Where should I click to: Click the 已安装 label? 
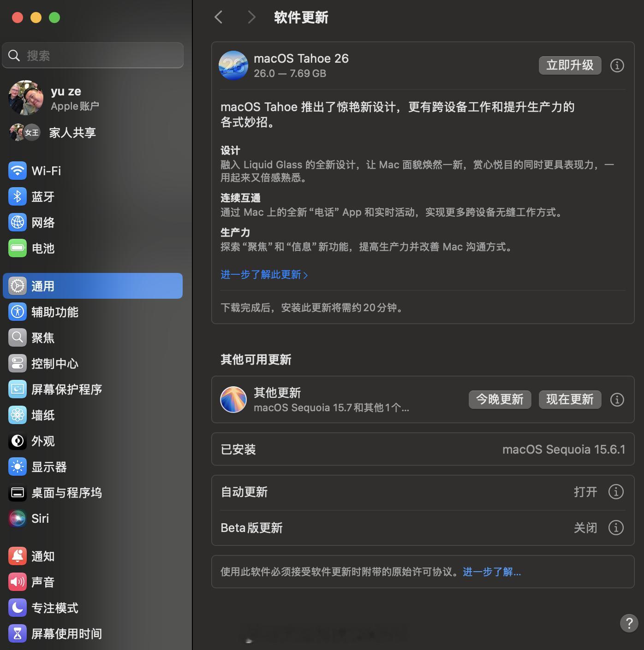[x=238, y=449]
